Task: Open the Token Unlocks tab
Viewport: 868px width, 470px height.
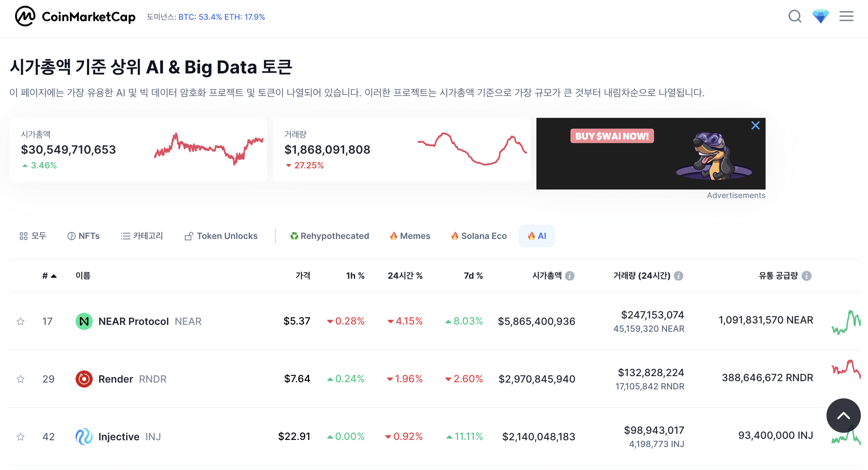Action: coord(221,236)
